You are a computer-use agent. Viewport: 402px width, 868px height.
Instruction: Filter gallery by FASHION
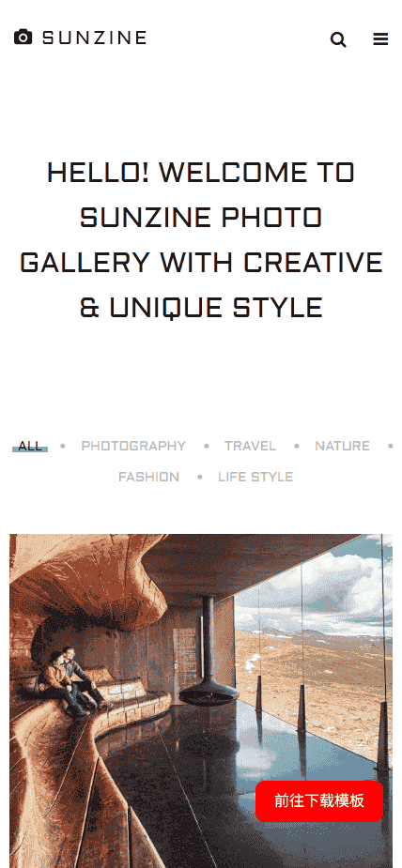(x=148, y=477)
